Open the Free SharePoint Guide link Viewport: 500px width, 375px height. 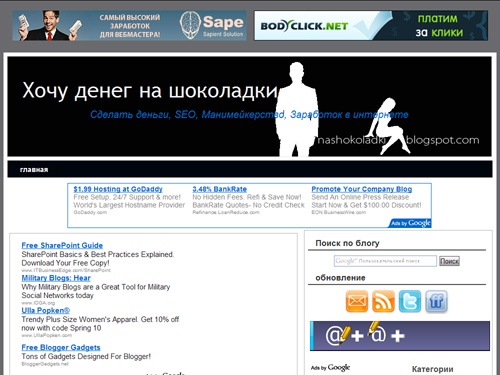[62, 245]
